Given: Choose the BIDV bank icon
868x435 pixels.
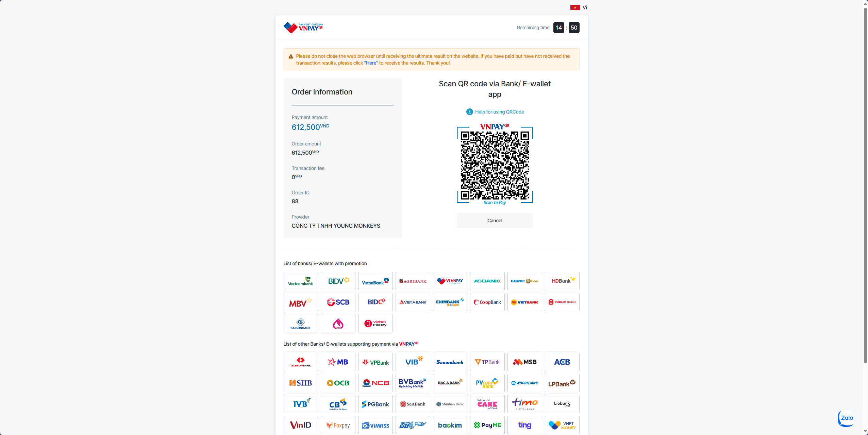Looking at the screenshot, I should (338, 281).
